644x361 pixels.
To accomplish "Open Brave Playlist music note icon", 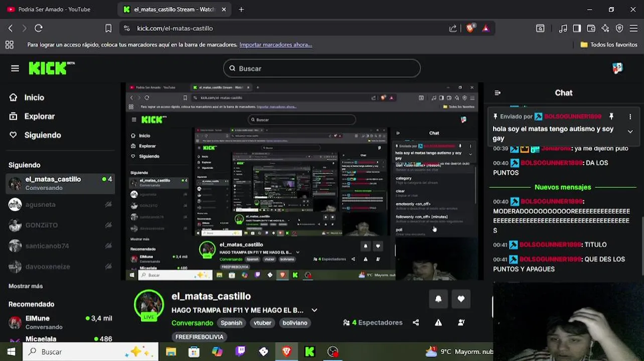I will coord(563,29).
